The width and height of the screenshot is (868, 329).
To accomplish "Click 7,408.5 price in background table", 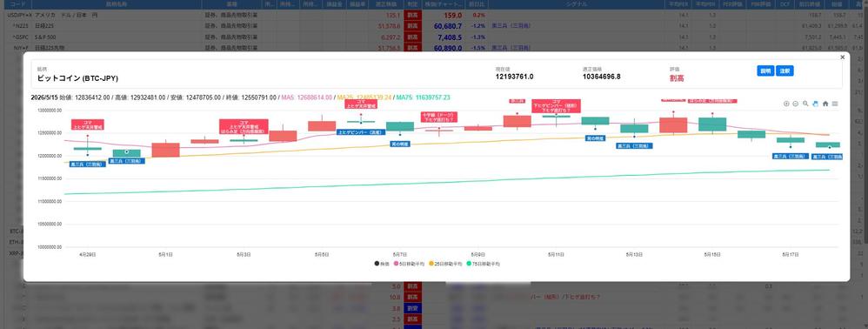I will 450,37.
